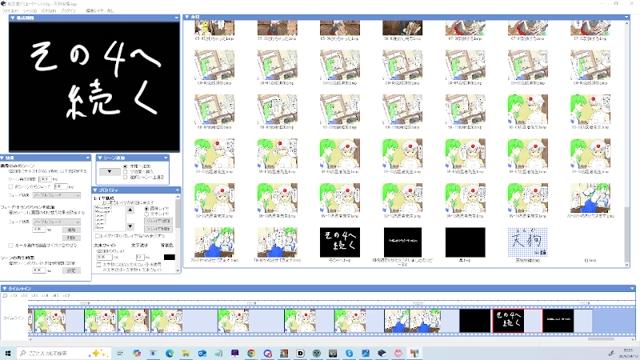The width and height of the screenshot is (640, 360).
Task: Open the leftmost menu in the menu bar
Action: point(11,11)
